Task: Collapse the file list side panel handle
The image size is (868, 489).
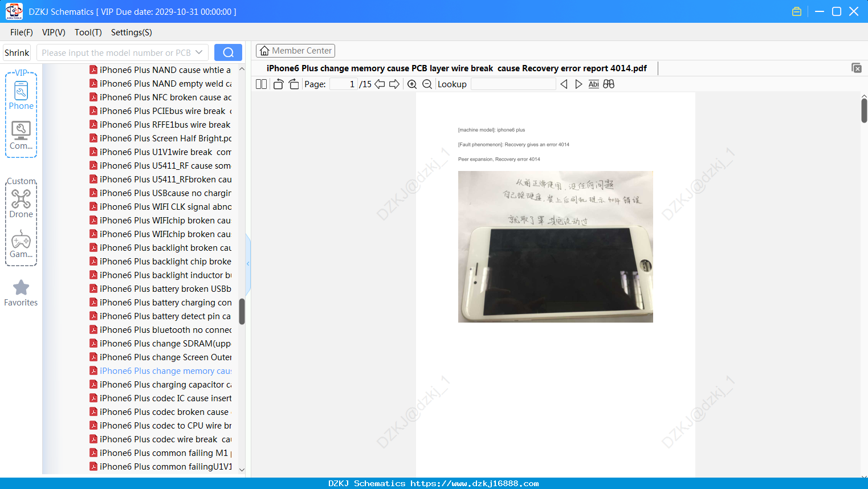Action: [x=248, y=264]
